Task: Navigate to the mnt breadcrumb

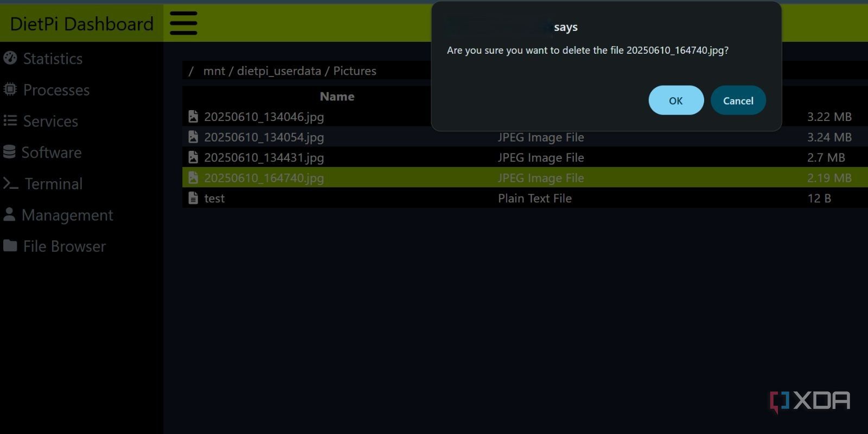Action: coord(214,71)
